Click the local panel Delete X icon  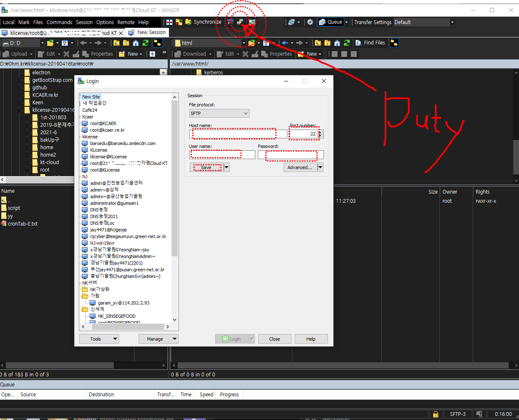pos(66,54)
